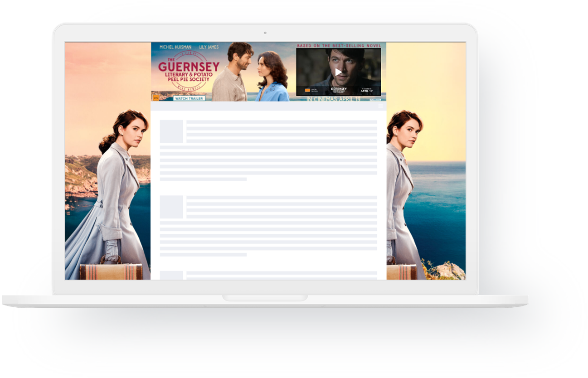Open the third article's thumbnail at page bottom
Image resolution: width=588 pixels, height=378 pixels.
pyautogui.click(x=171, y=275)
